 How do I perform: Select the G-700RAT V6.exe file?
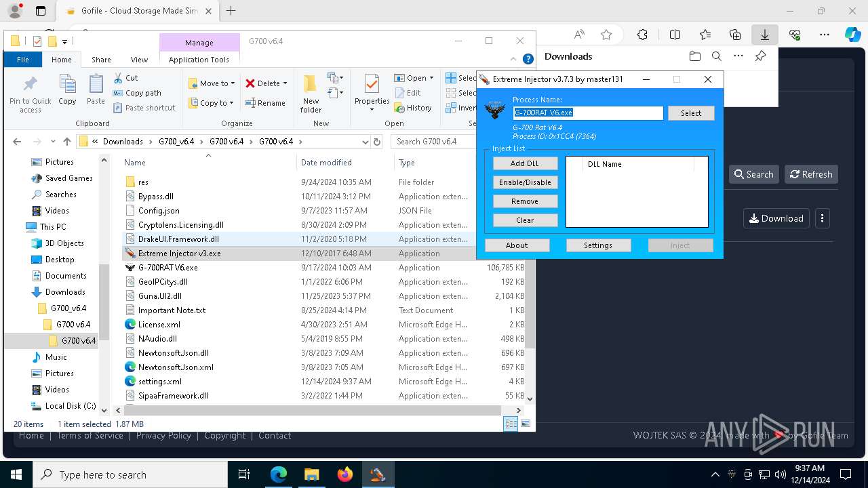pyautogui.click(x=167, y=268)
